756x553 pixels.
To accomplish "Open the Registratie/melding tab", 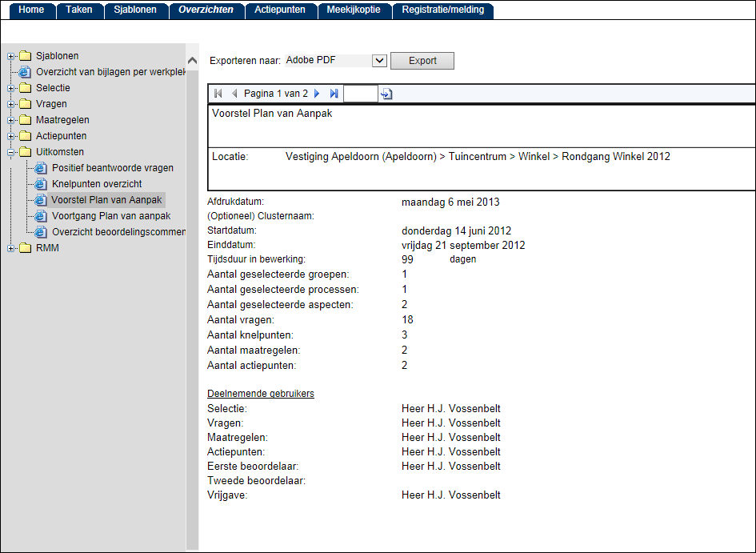I will coord(443,10).
